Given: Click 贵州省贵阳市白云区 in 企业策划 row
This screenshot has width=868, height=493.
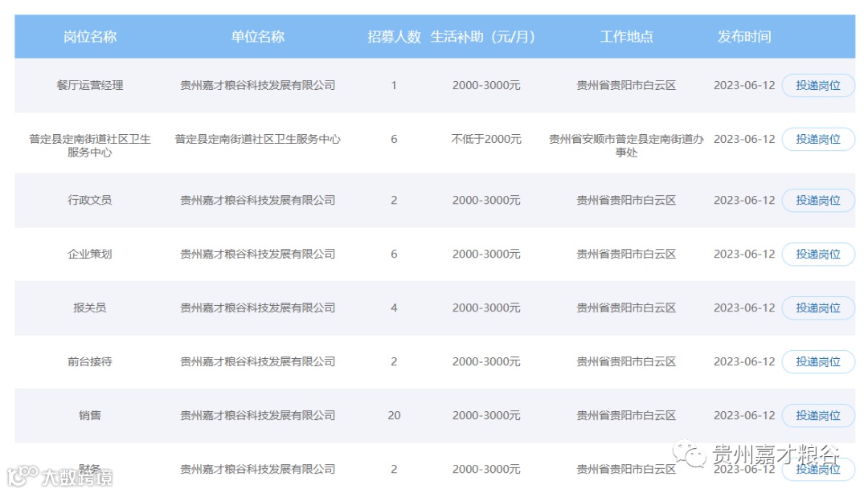Looking at the screenshot, I should 626,254.
